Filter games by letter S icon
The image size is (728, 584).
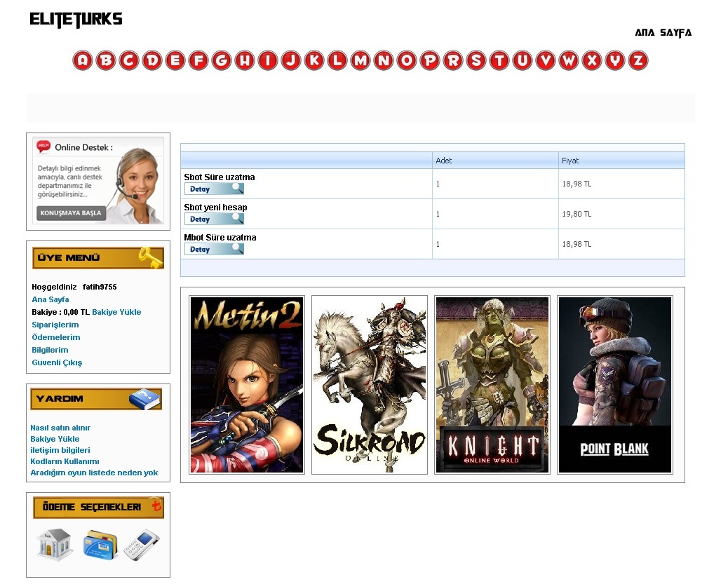pyautogui.click(x=476, y=60)
